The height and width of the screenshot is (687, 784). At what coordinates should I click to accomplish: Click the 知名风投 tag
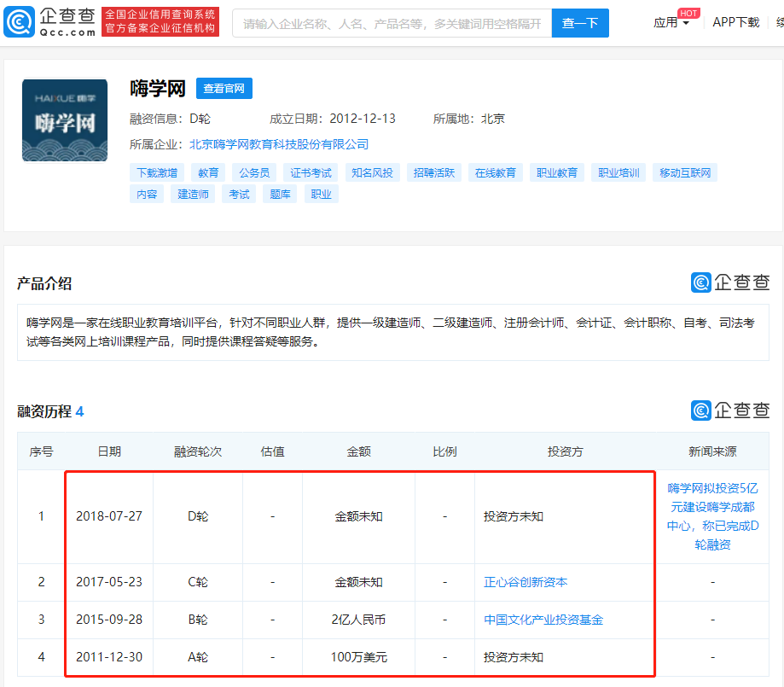pyautogui.click(x=373, y=172)
